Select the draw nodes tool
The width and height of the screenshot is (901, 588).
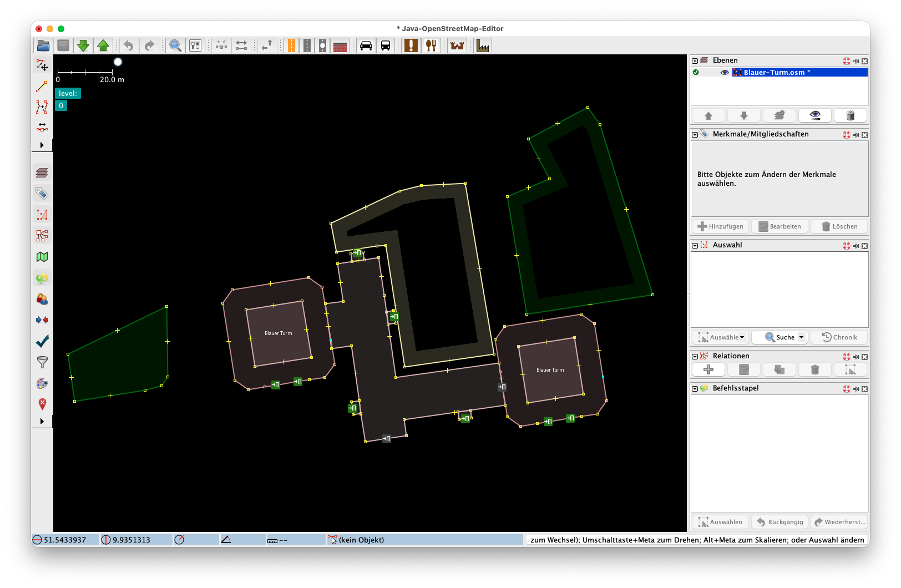(x=42, y=87)
